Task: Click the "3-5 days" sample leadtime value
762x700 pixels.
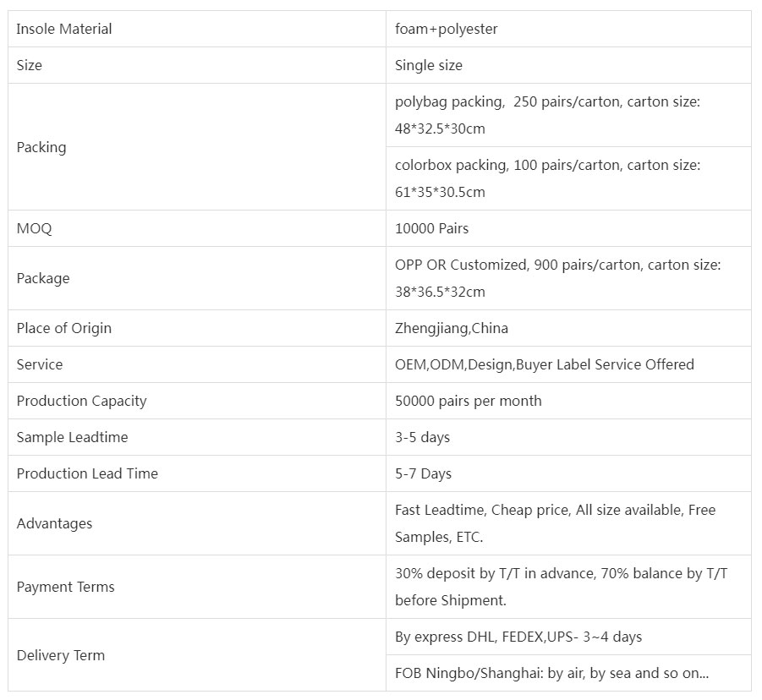Action: click(423, 437)
